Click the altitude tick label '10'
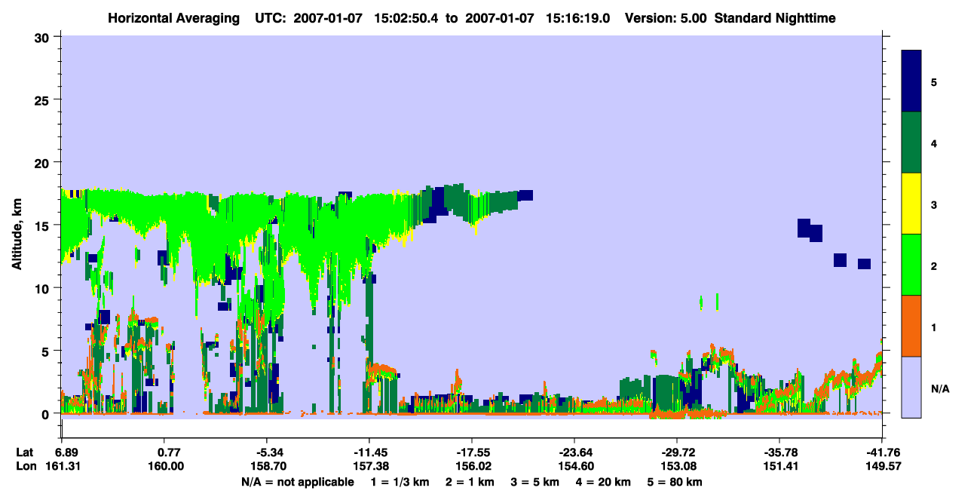The image size is (980, 503). pos(44,288)
